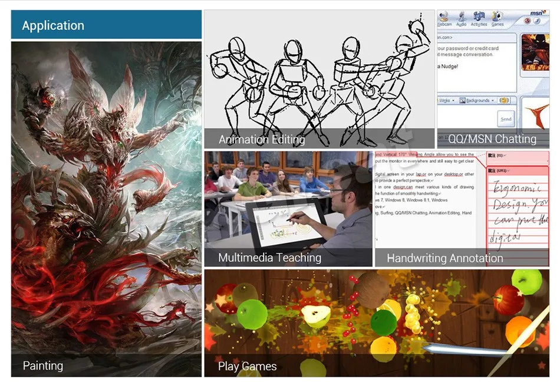The height and width of the screenshot is (392, 560).
Task: Click the 'Animation Editing' caption label
Action: 262,139
